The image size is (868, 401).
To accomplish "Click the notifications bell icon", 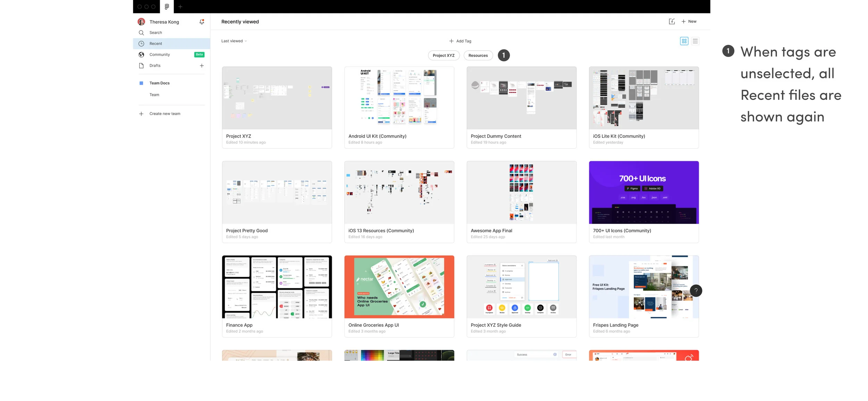I will (x=202, y=22).
